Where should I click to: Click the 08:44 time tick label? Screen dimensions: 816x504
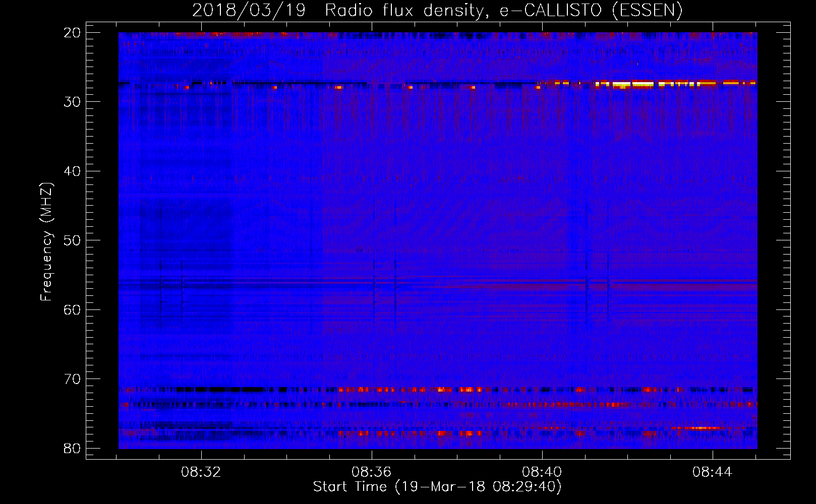pyautogui.click(x=712, y=472)
